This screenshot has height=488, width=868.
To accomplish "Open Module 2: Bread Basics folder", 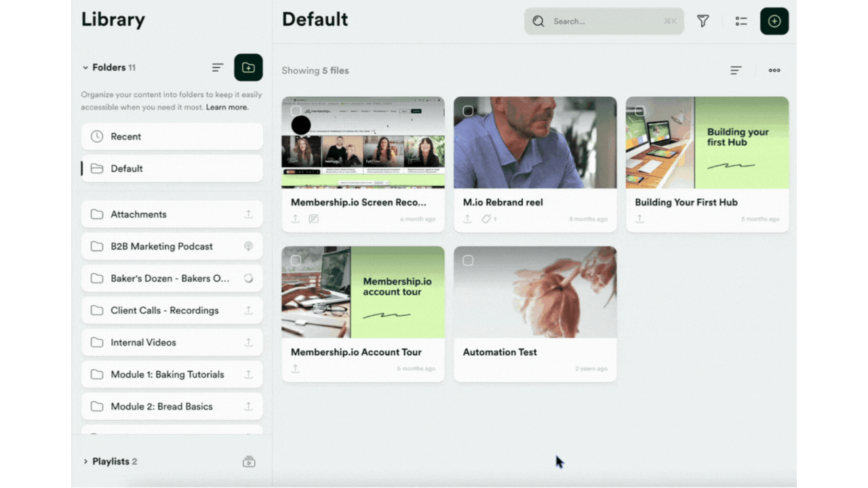I will pos(172,407).
